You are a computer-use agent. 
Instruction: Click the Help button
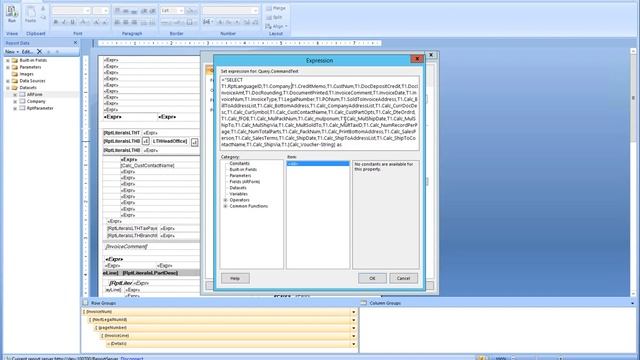coord(235,278)
